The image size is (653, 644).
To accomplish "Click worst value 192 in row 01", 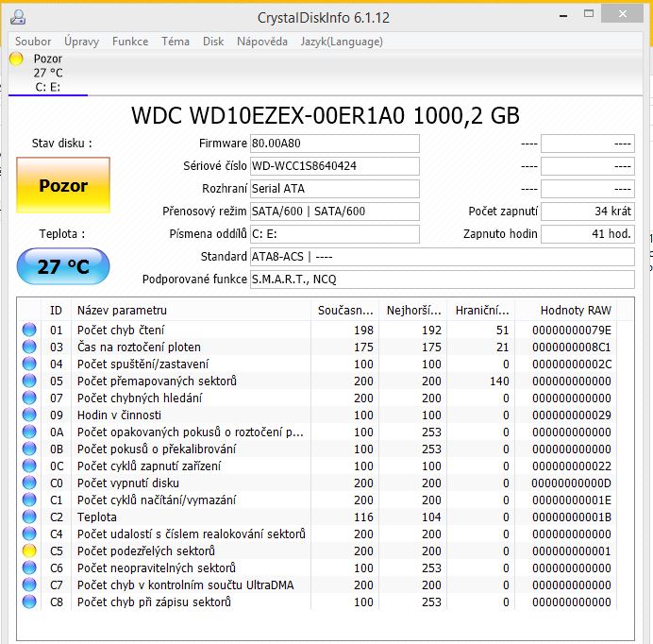I will point(431,330).
